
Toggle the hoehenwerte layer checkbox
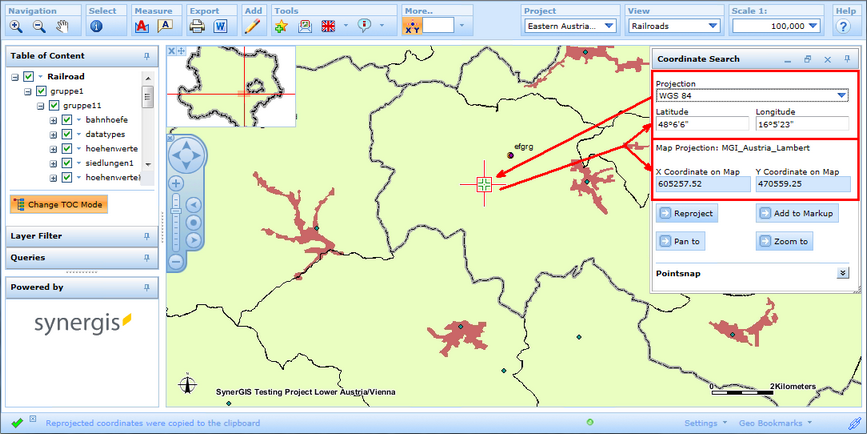(67, 149)
